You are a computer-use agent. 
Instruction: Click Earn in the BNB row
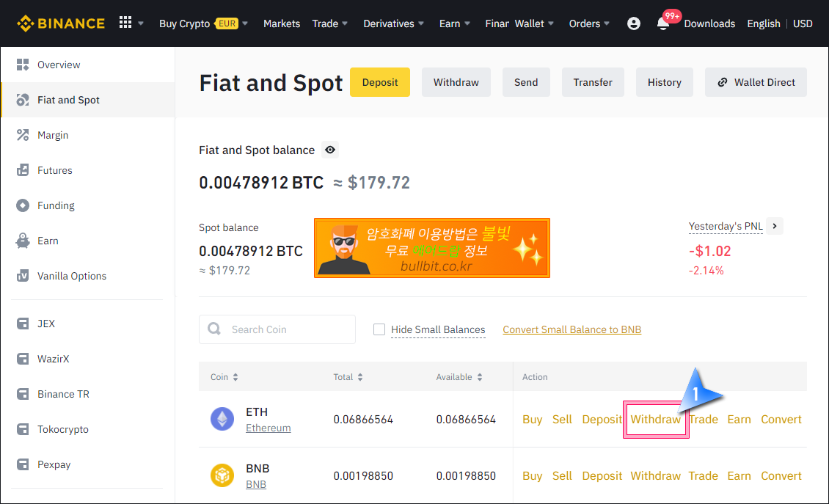739,475
